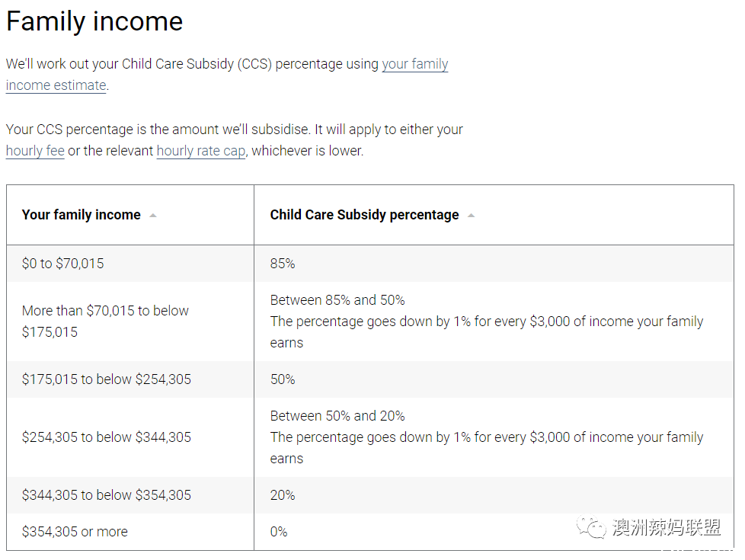Select the $175,015 to below $254,305 row

[x=370, y=379]
